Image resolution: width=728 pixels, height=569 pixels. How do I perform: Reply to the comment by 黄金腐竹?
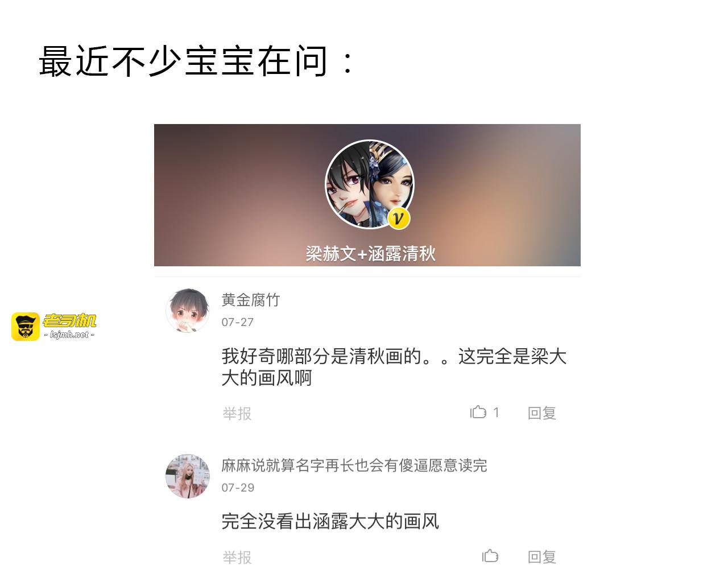541,413
